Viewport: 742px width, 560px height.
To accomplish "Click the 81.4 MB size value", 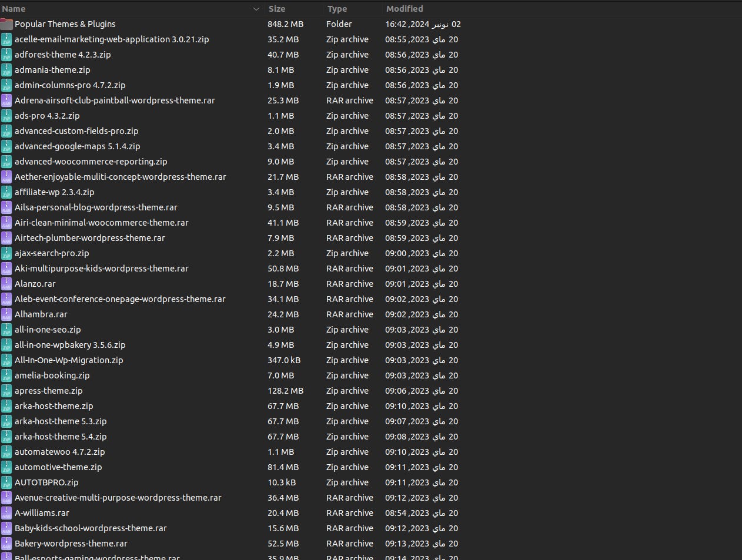I will click(x=283, y=467).
